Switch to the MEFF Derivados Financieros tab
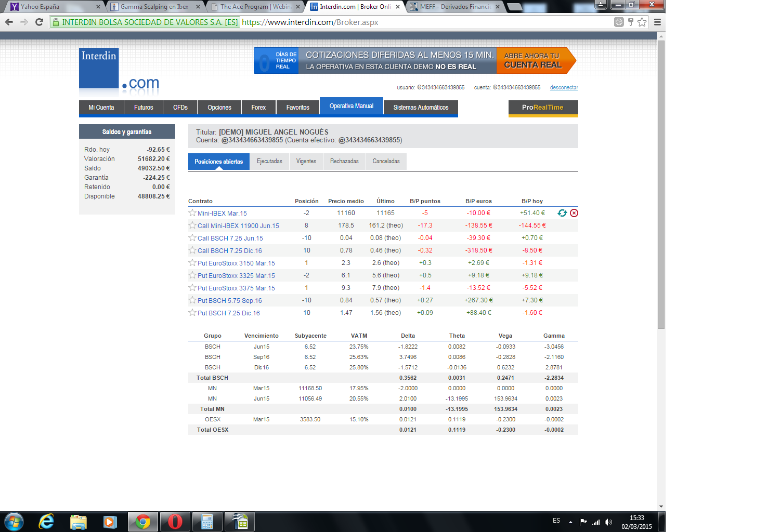 [x=453, y=7]
